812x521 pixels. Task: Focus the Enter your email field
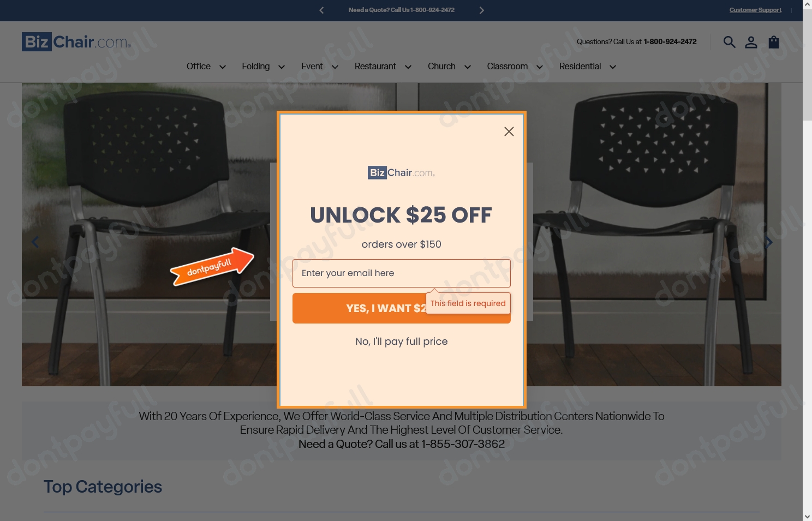402,273
